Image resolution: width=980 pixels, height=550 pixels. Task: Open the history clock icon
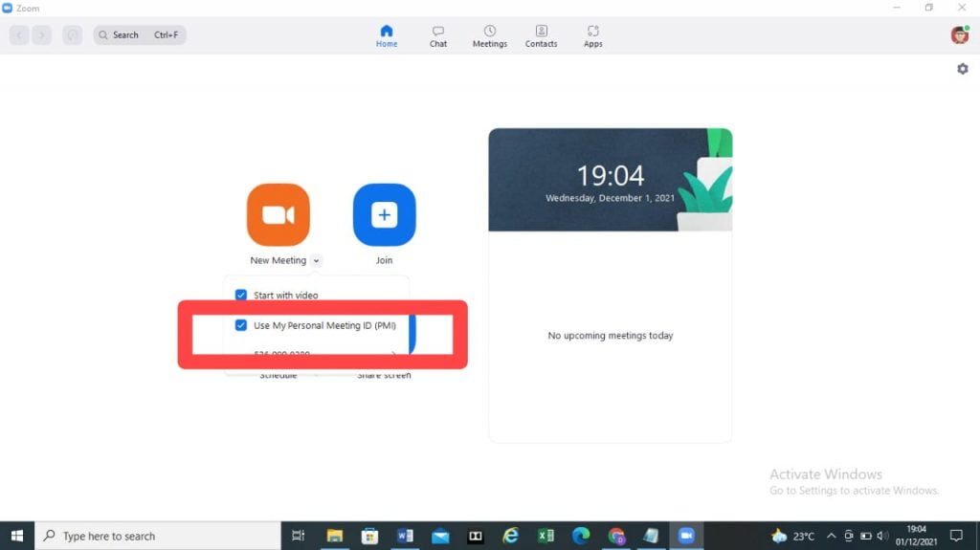(73, 35)
